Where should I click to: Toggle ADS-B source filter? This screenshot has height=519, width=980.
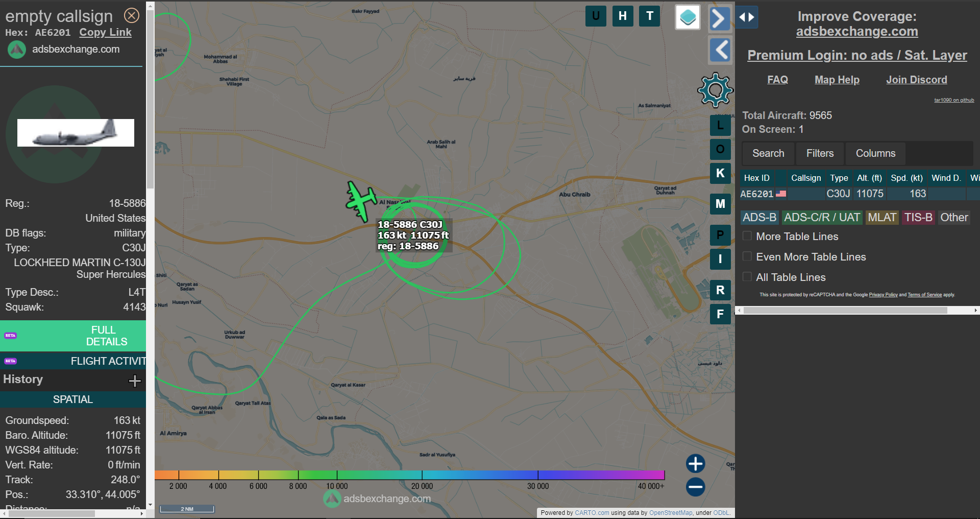point(759,218)
